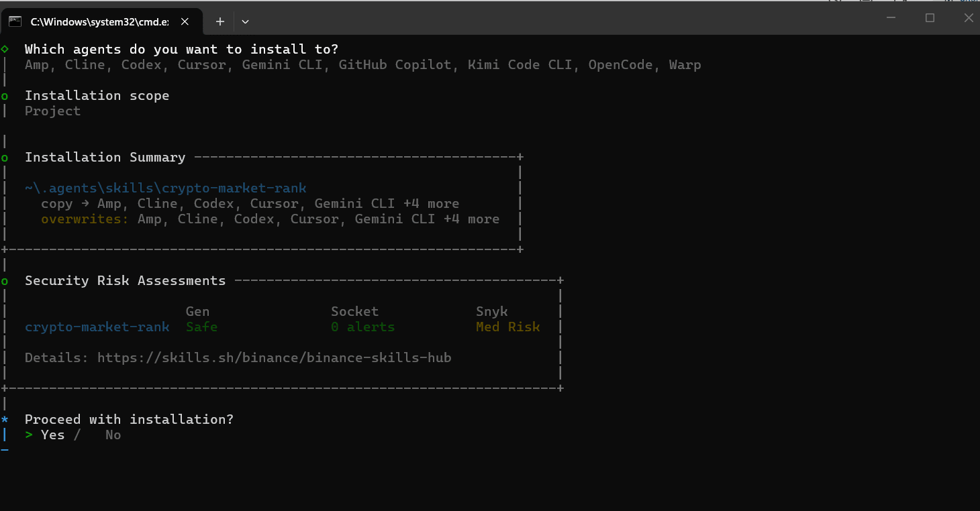Select the C:\Windows\system32\cmd.exe tab
The image size is (980, 511).
[x=99, y=21]
